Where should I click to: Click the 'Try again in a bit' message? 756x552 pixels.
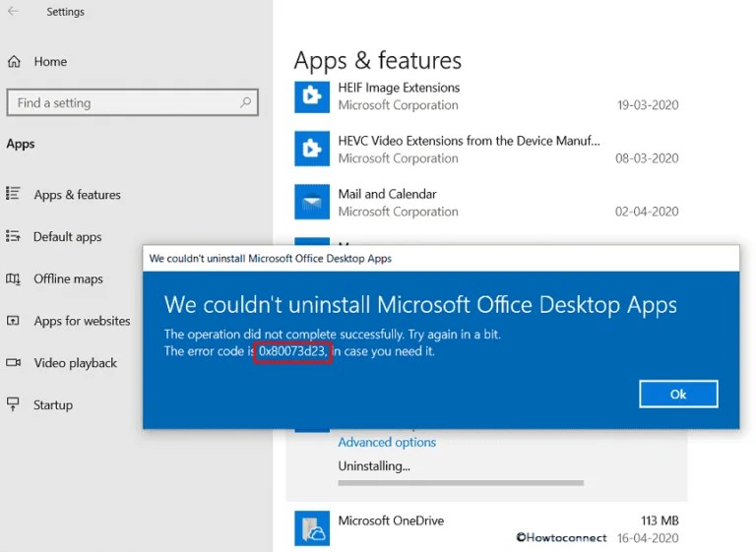click(x=454, y=335)
